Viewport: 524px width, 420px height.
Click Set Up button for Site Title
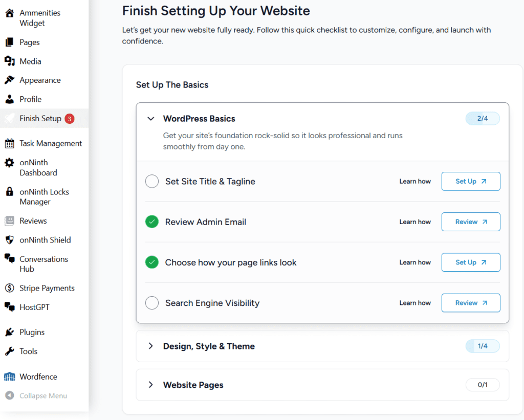[471, 182]
